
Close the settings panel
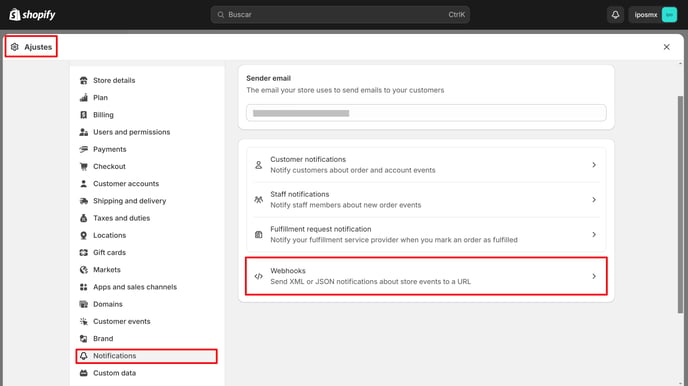(x=666, y=47)
